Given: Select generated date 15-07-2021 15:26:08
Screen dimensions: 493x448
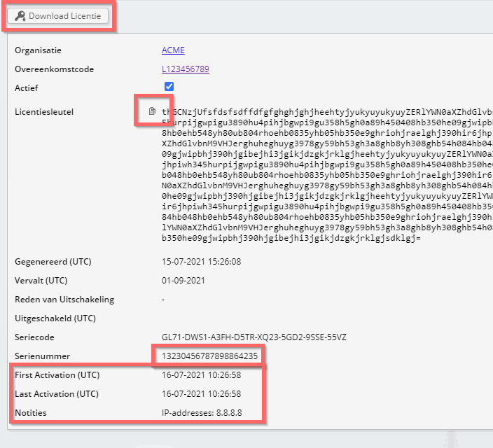Looking at the screenshot, I should click(201, 262).
